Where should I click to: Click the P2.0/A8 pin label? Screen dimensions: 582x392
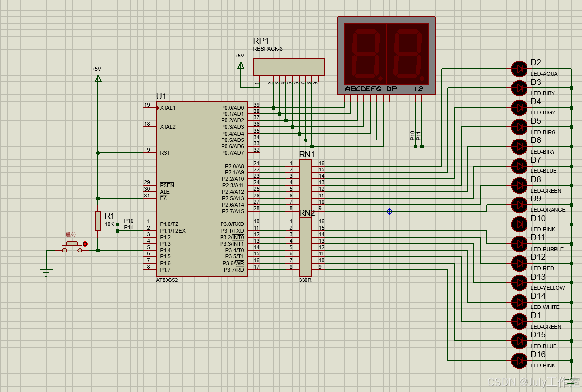(x=234, y=166)
